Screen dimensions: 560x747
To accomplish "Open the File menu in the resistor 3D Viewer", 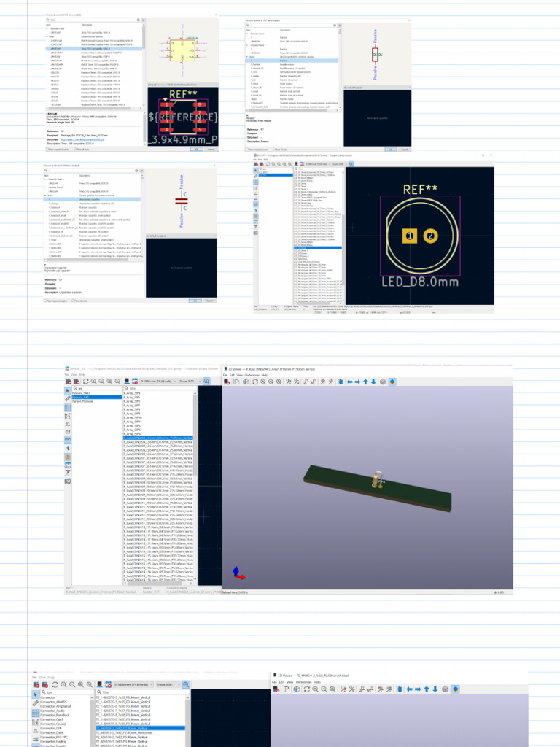I will [226, 375].
